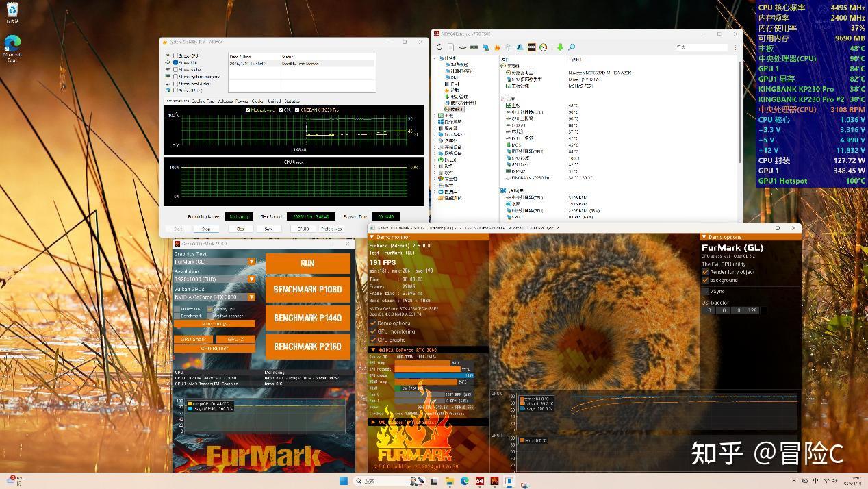Toggle the Artifact scanner checkbox in FurMark
Screen dimensions: 868x489
209,316
